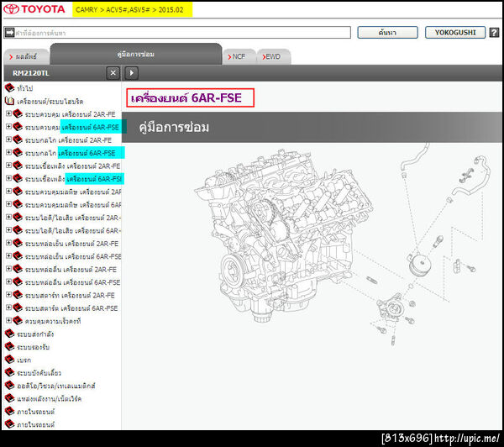This screenshot has width=504, height=447.
Task: Click the book icon for ระบบหล่อลื่น เครื่องยนต์ 2AR-FE
Action: pos(18,269)
